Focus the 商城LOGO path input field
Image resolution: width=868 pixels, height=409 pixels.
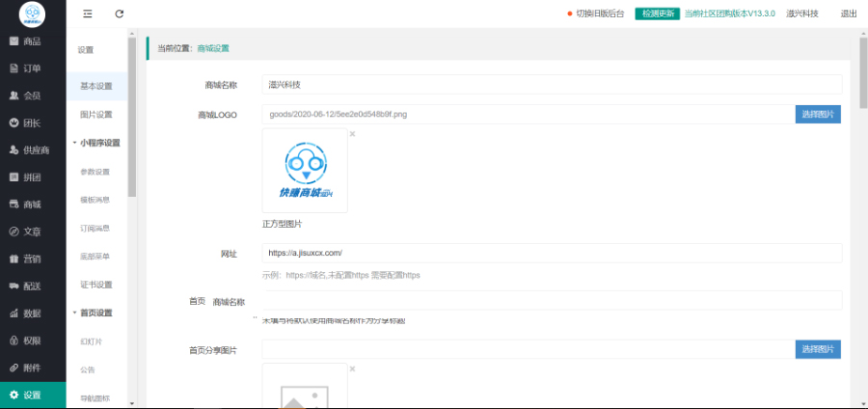[529, 115]
